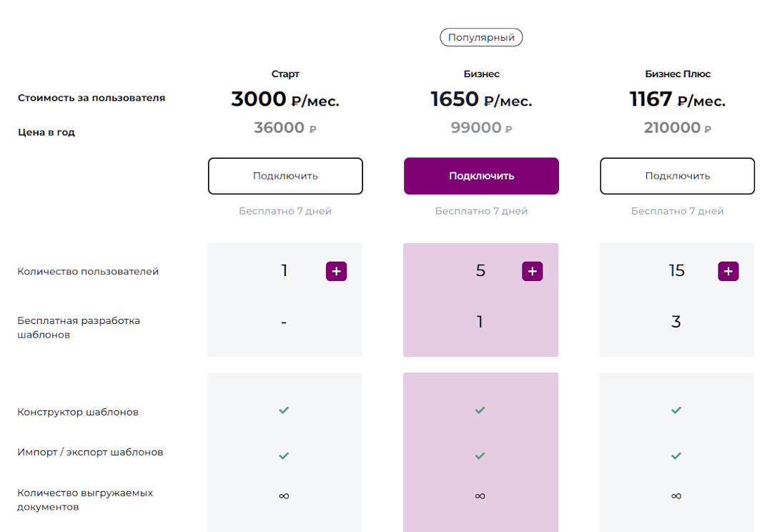The height and width of the screenshot is (532, 772).
Task: Click the Количество пользователей row label
Action: (x=88, y=272)
